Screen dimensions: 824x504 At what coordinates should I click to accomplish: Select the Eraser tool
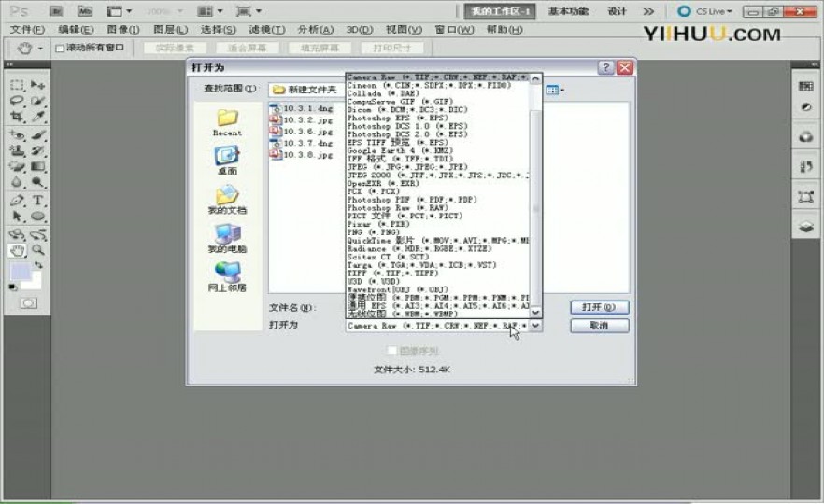[x=17, y=166]
